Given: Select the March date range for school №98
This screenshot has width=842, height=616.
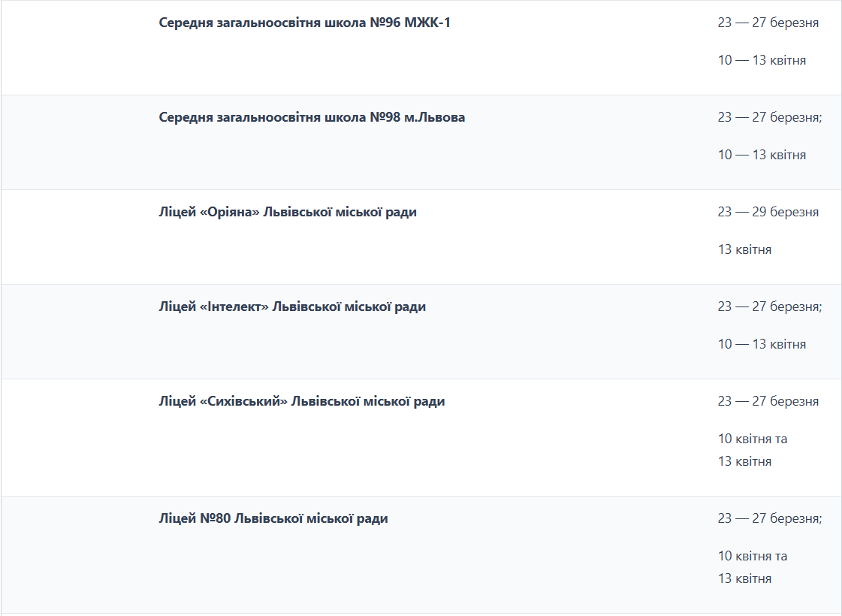Looking at the screenshot, I should [769, 117].
